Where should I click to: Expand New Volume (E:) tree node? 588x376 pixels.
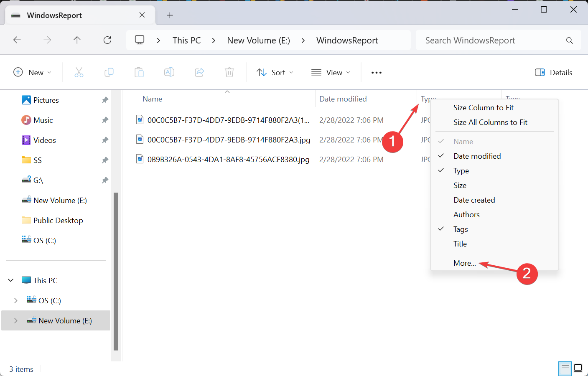point(16,320)
